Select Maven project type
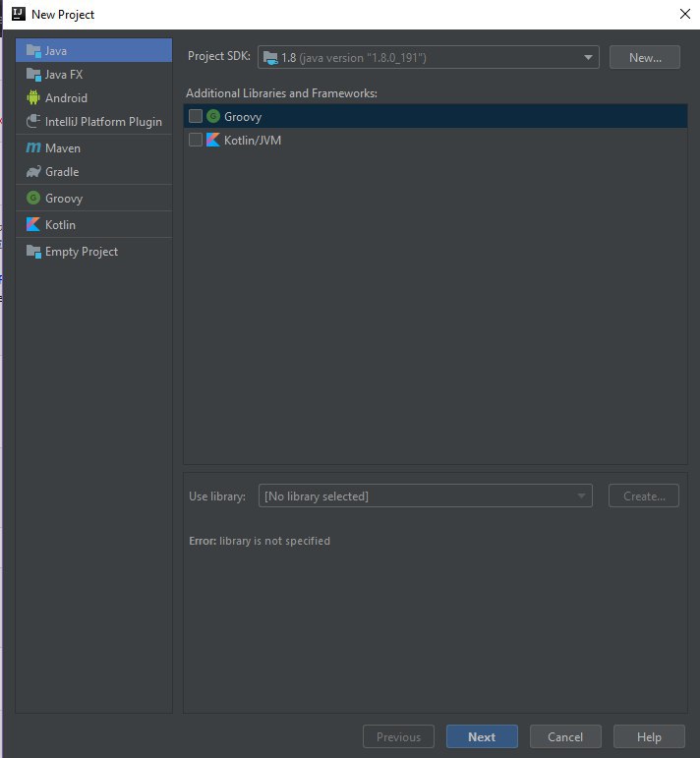 pyautogui.click(x=93, y=147)
